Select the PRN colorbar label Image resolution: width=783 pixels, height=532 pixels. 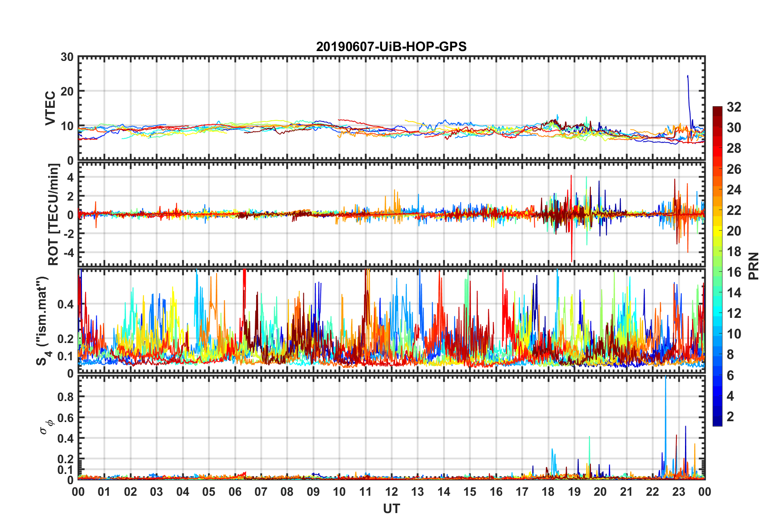pyautogui.click(x=753, y=266)
